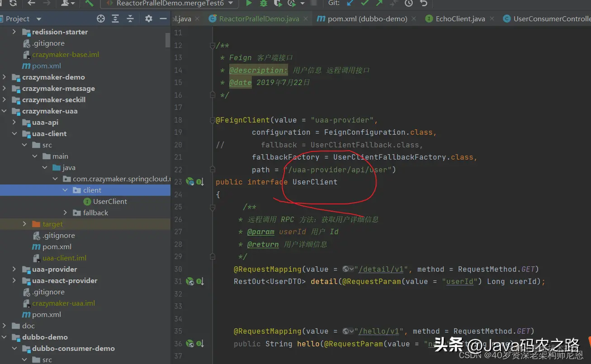The width and height of the screenshot is (591, 364).
Task: Expand the doc folder
Action: tap(4, 326)
